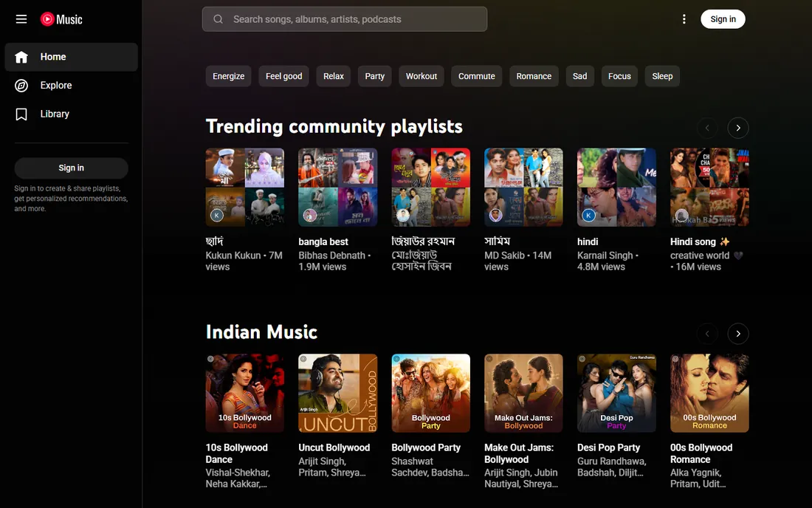Show previous Trending community playlists

[x=707, y=128]
